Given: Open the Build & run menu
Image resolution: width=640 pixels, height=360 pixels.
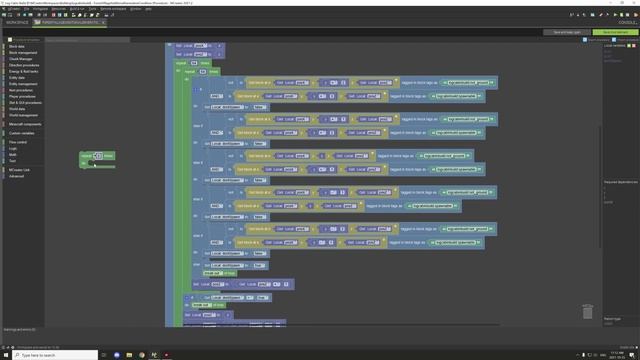Looking at the screenshot, I should pos(77,9).
